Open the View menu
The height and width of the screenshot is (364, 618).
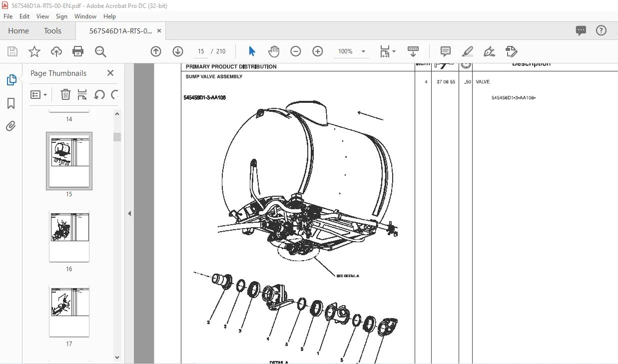click(x=43, y=16)
